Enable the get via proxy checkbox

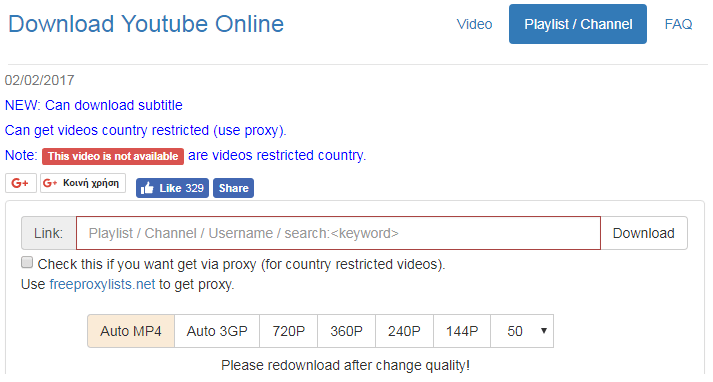pos(27,262)
